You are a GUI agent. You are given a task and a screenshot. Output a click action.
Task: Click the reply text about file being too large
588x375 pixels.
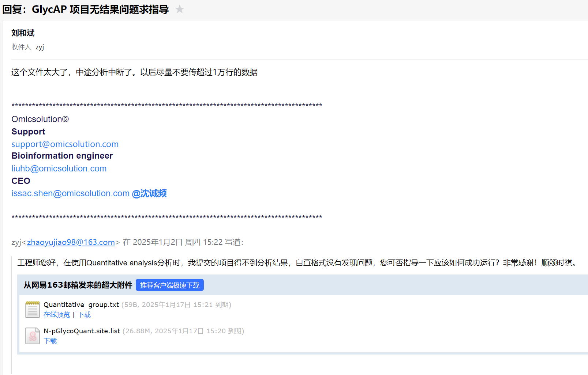click(x=134, y=72)
